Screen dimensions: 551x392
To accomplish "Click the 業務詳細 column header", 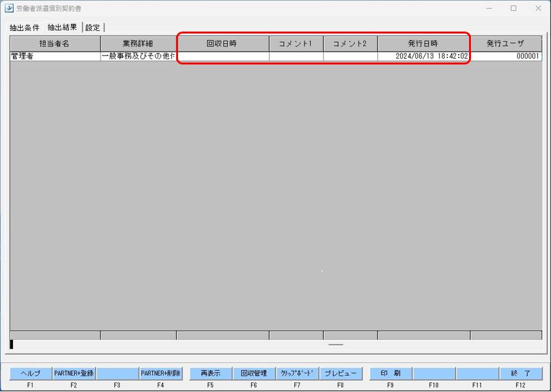I will point(138,43).
